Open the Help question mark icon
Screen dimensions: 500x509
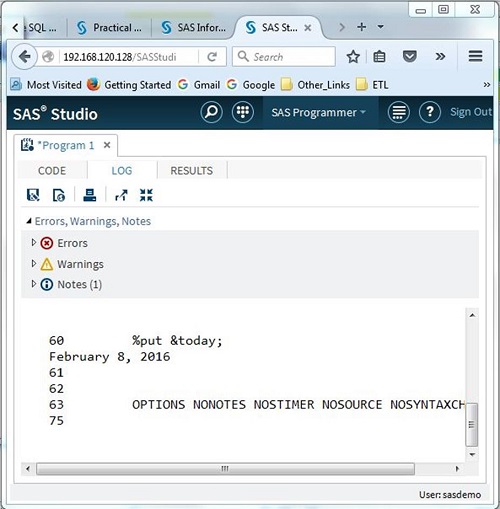click(x=430, y=112)
